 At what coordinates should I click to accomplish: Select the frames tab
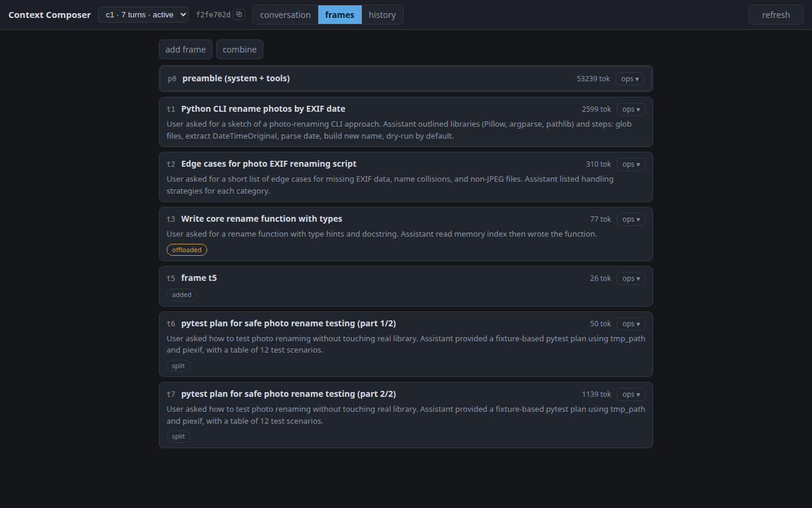(340, 15)
